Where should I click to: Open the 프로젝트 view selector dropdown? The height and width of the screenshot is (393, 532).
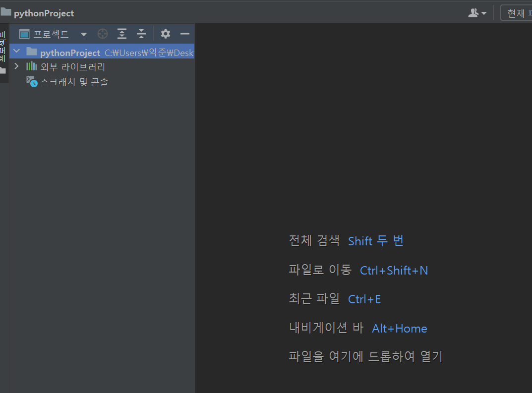pyautogui.click(x=84, y=34)
